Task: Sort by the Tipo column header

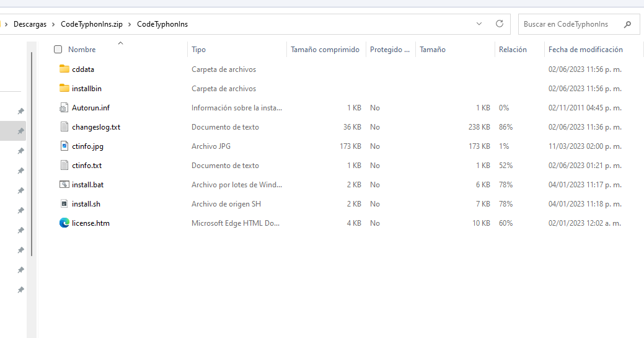Action: tap(199, 50)
